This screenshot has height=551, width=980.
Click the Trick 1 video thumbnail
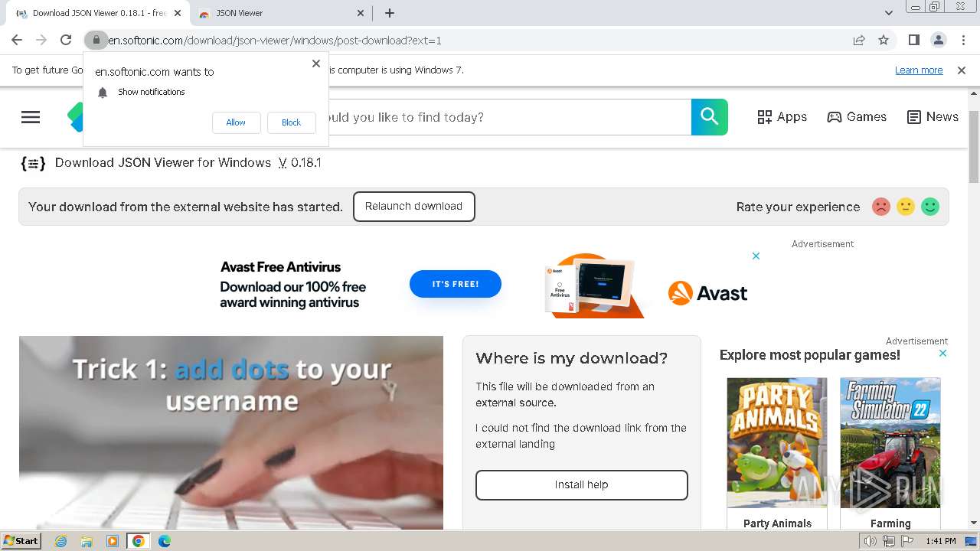[x=231, y=433]
